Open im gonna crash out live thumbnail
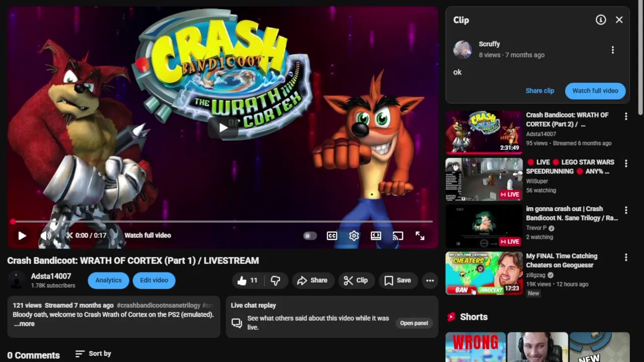This screenshot has height=362, width=644. [484, 226]
